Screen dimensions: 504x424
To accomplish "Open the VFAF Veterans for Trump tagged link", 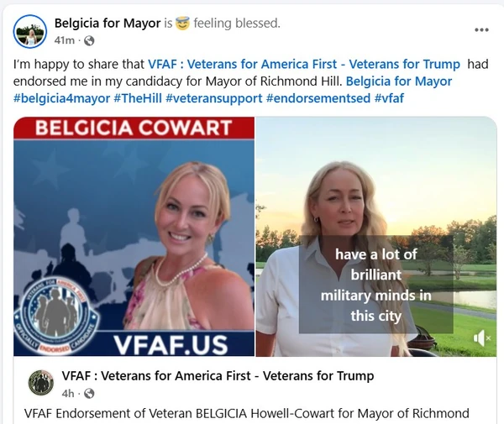I will (x=304, y=65).
